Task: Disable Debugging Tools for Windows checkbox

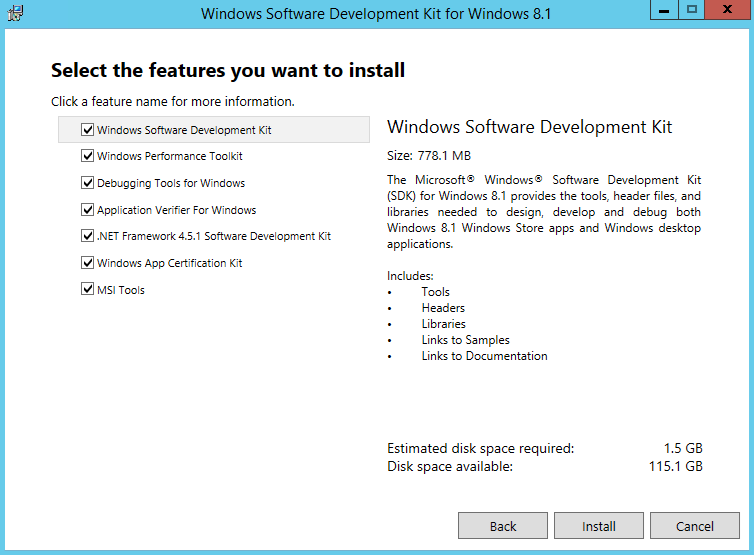Action: (87, 183)
